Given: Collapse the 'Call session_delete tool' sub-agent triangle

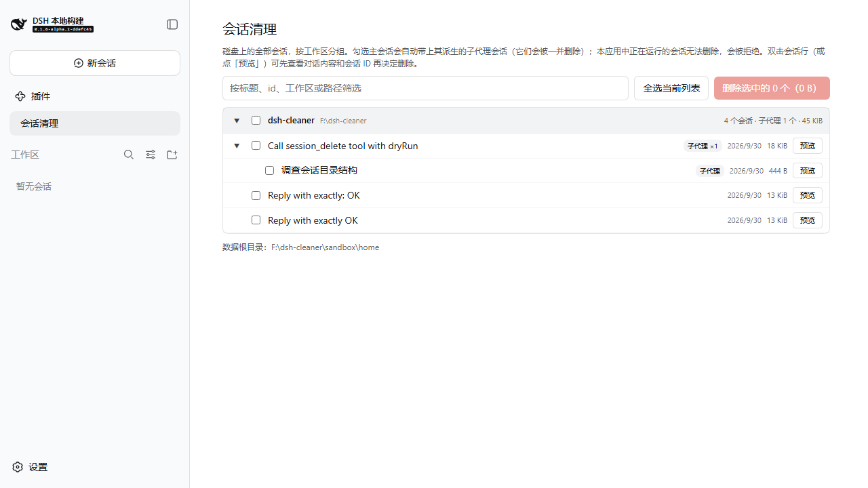Looking at the screenshot, I should click(x=237, y=146).
